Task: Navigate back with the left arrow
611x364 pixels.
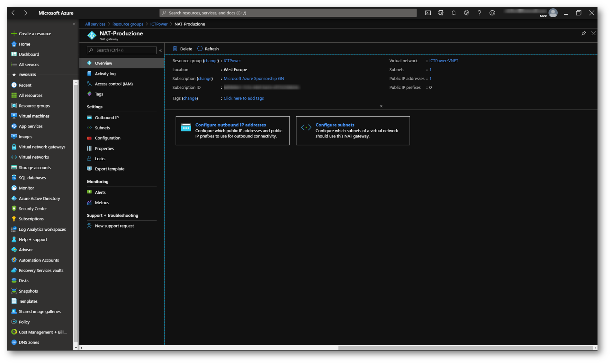Action: click(x=13, y=13)
